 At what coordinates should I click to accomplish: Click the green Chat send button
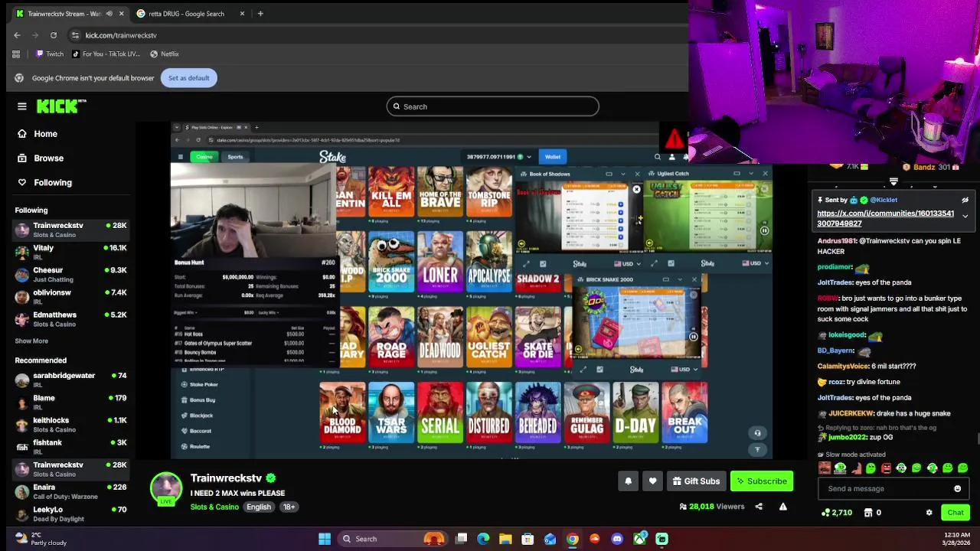955,513
